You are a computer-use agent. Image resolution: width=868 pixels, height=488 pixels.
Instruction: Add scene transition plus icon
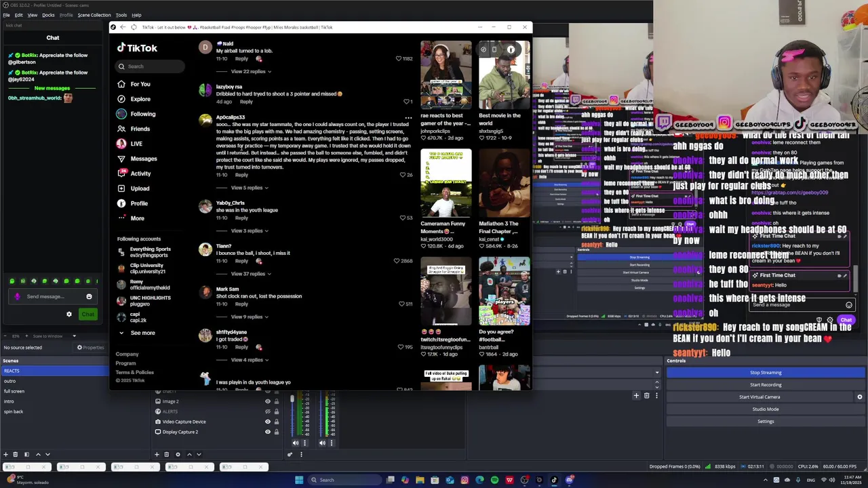636,396
